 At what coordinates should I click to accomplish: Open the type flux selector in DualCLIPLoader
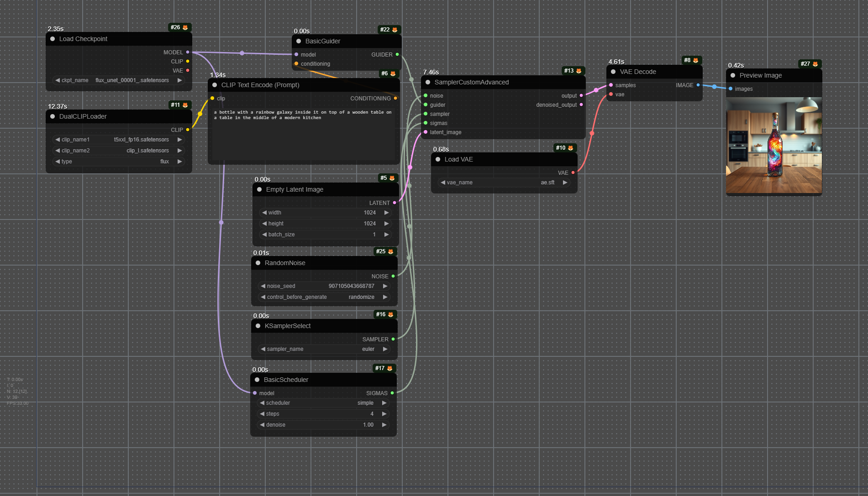(x=119, y=162)
